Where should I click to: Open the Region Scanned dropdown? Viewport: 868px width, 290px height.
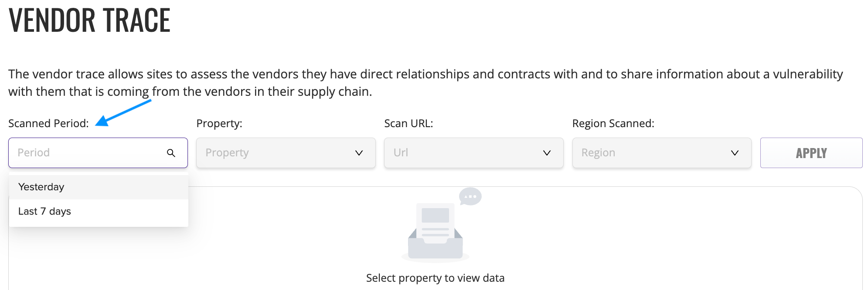coord(662,153)
